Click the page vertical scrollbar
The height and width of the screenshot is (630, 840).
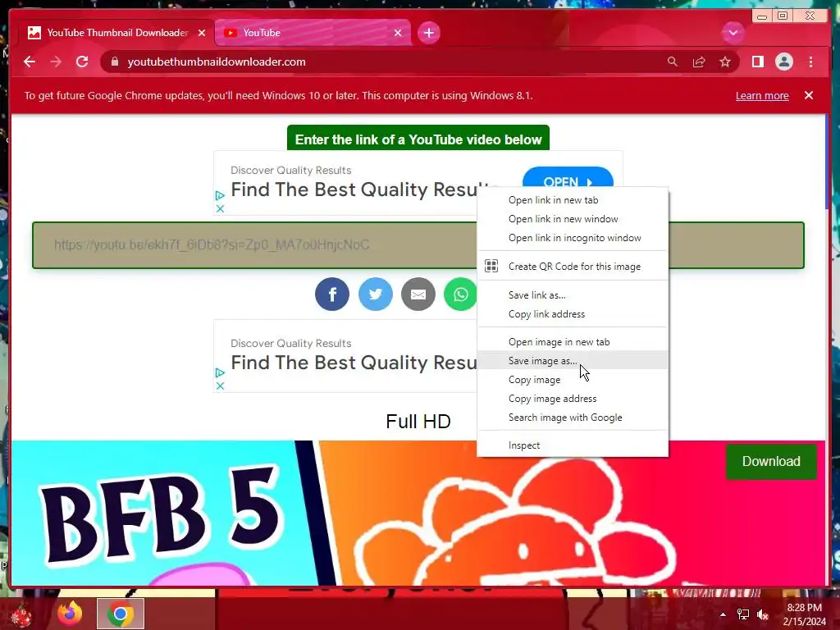click(x=828, y=161)
